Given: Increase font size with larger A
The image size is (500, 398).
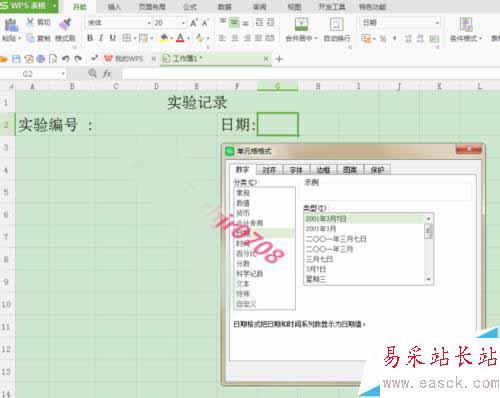Looking at the screenshot, I should point(194,23).
